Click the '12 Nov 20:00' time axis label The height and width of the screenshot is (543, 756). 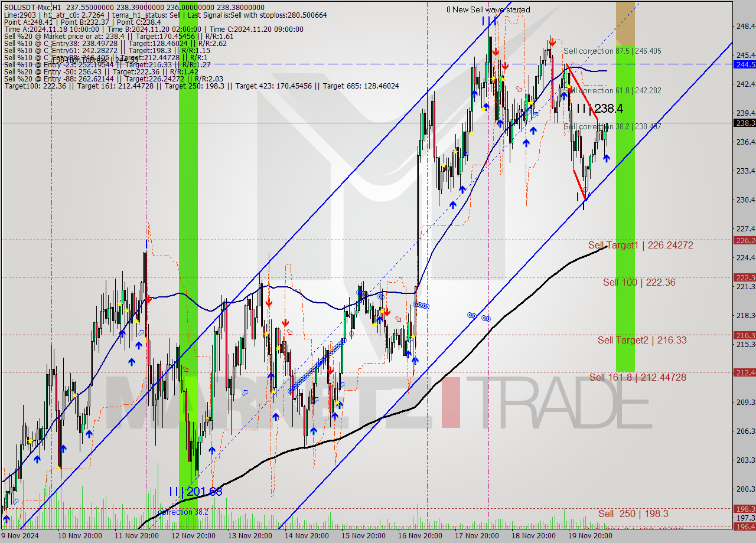point(193,536)
